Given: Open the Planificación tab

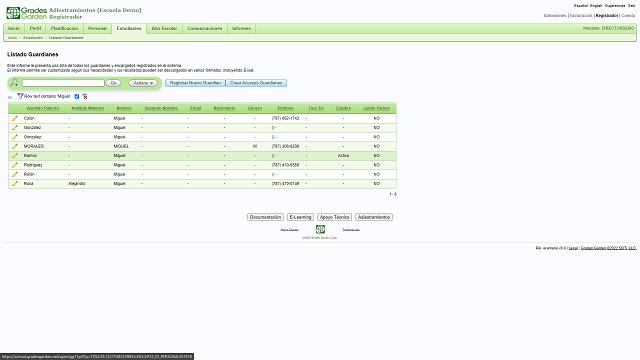Looking at the screenshot, I should click(64, 29).
